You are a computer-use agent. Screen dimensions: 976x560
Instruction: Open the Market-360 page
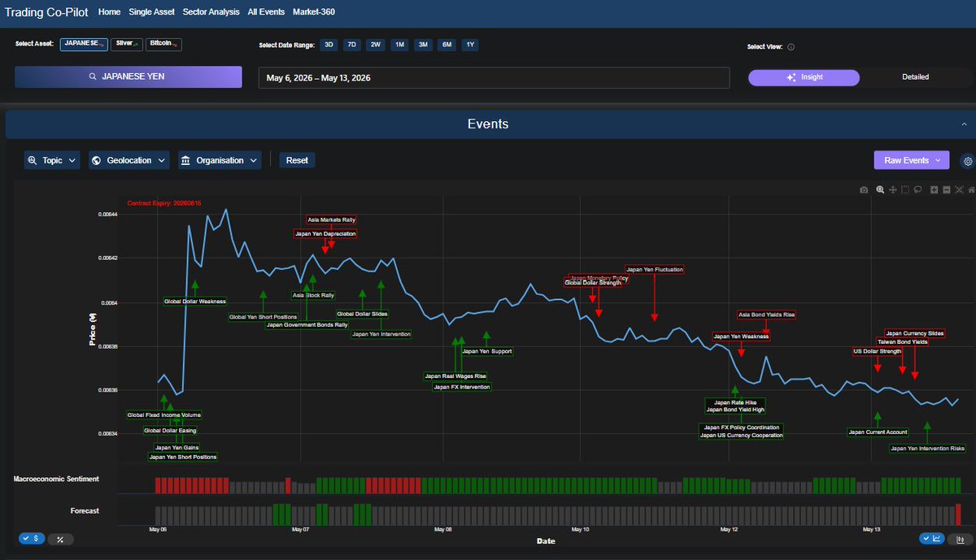(x=314, y=12)
